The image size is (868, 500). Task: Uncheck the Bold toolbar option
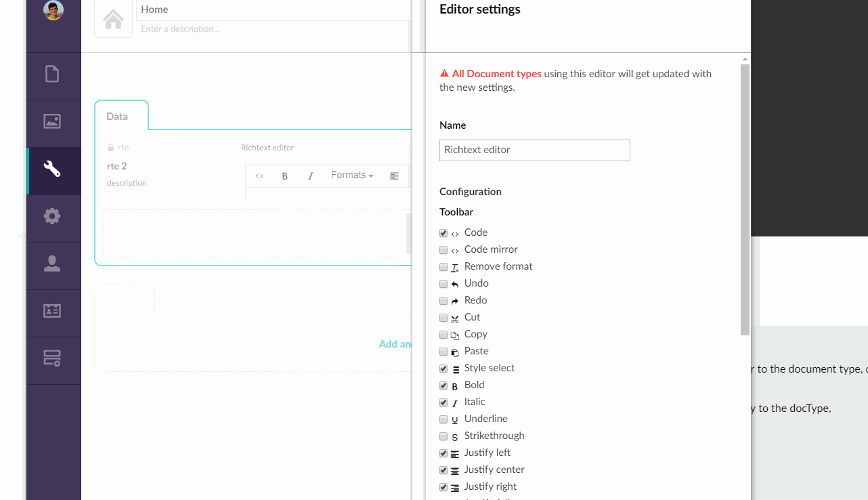443,386
